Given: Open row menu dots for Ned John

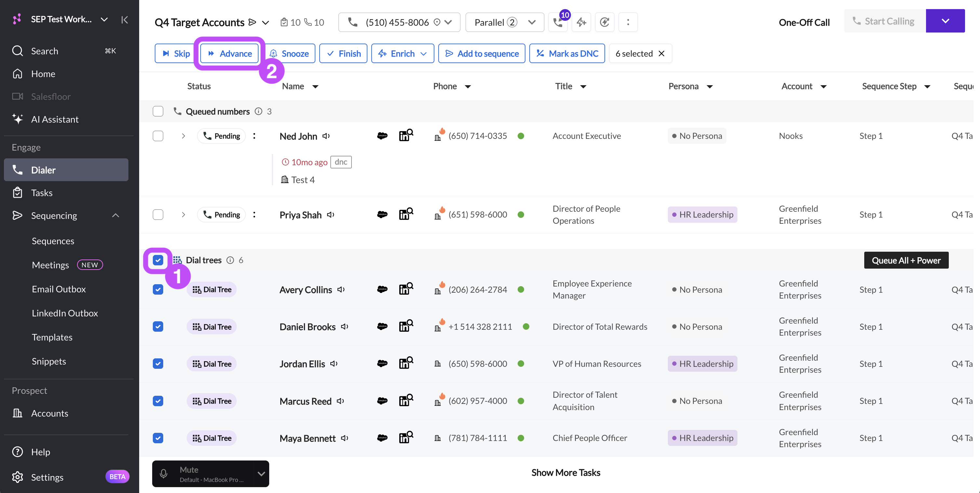Looking at the screenshot, I should click(254, 136).
